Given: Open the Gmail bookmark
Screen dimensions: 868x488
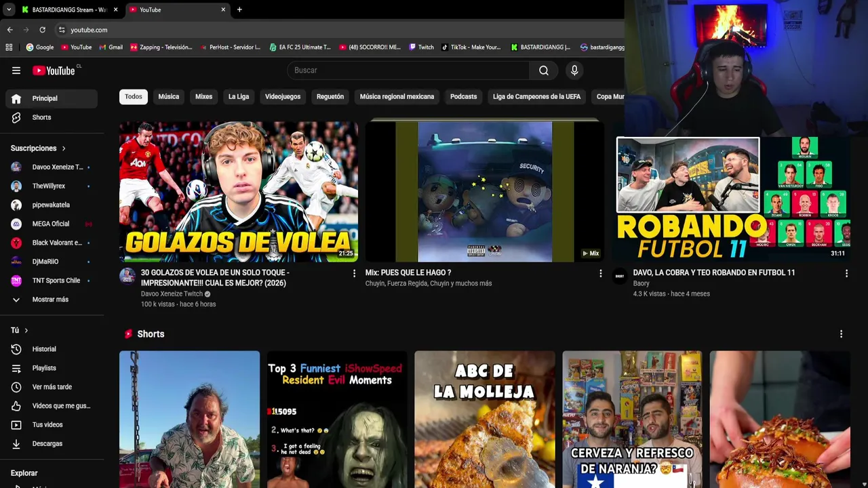Looking at the screenshot, I should pyautogui.click(x=111, y=47).
